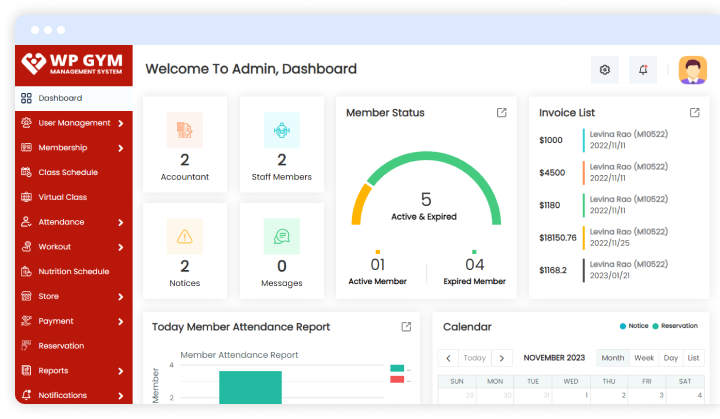Click the calendar Today button

(474, 358)
